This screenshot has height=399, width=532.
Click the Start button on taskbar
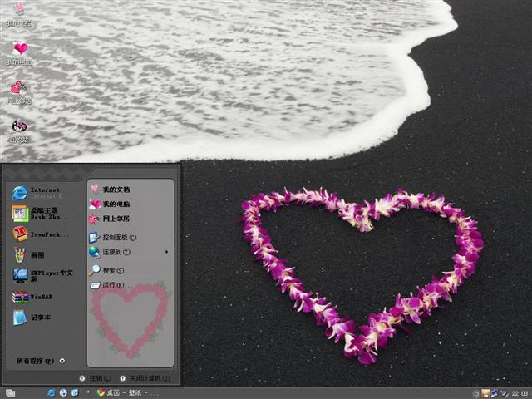(x=10, y=393)
